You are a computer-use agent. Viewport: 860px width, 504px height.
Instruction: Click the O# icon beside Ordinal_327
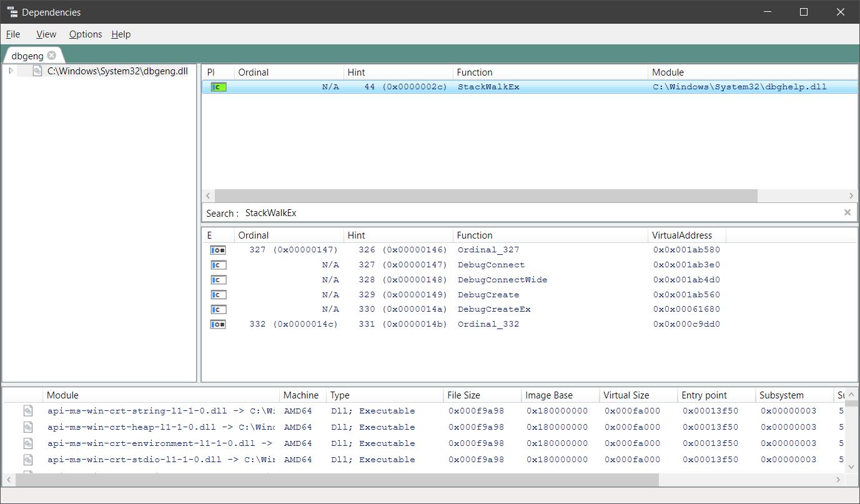point(218,249)
